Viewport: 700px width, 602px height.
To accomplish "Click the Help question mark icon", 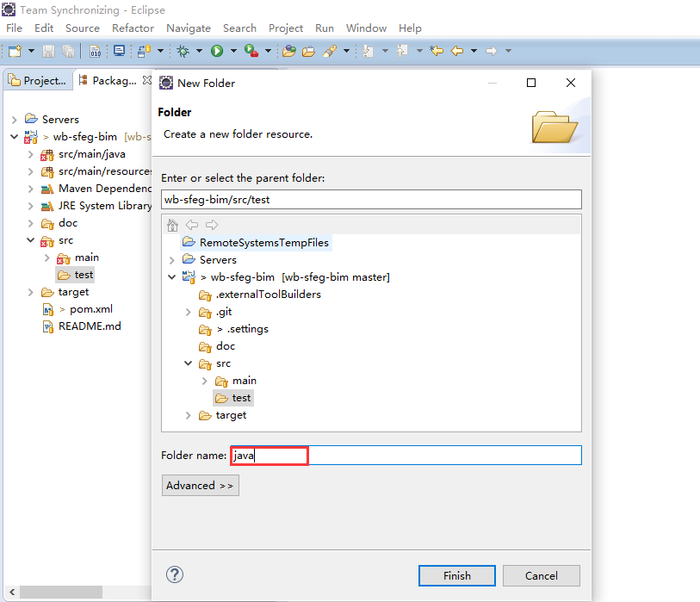I will (x=175, y=574).
